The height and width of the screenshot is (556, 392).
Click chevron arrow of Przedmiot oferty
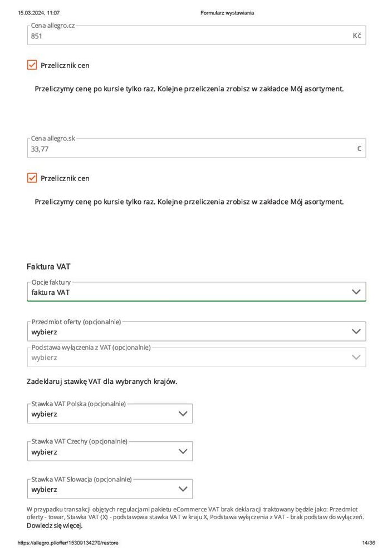[356, 331]
